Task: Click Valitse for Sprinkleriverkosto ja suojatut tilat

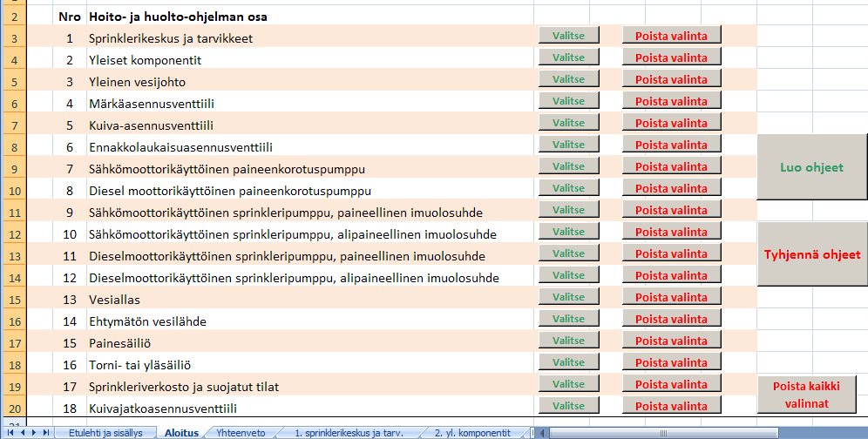Action: [x=568, y=383]
